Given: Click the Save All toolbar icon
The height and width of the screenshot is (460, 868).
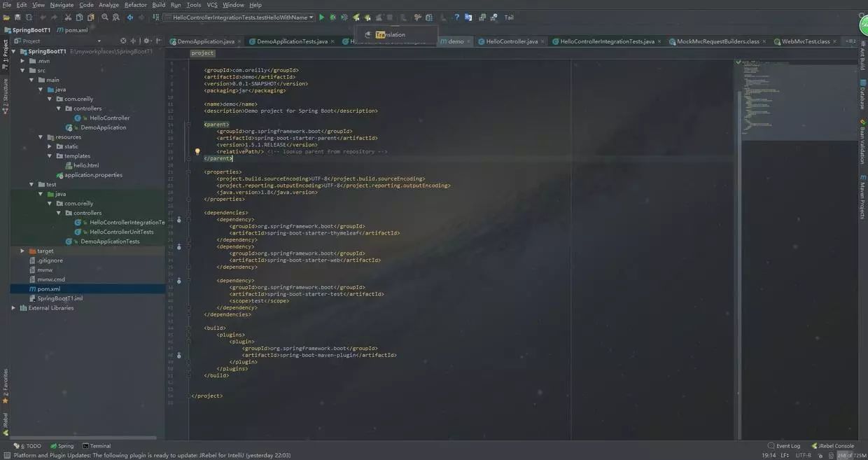Looking at the screenshot, I should point(17,18).
